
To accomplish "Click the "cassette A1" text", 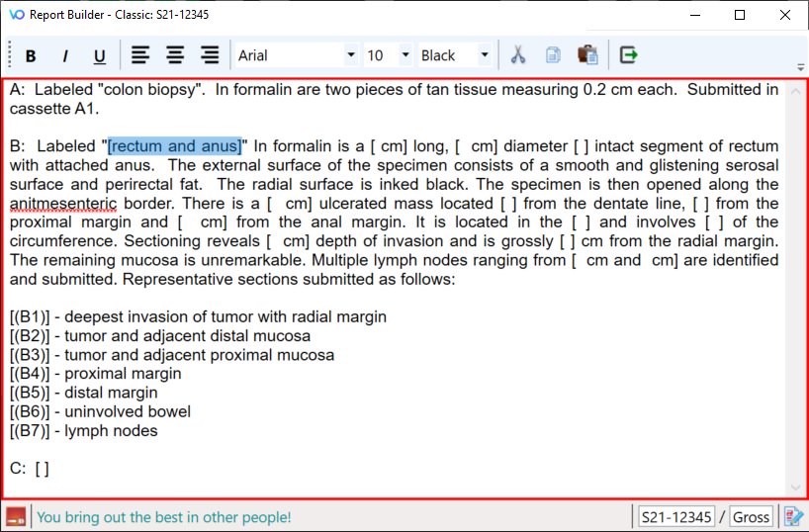I will pyautogui.click(x=52, y=109).
